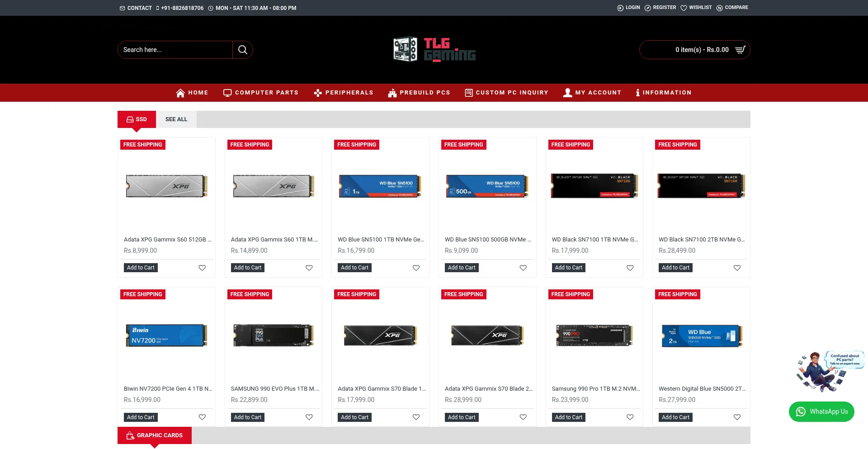This screenshot has height=449, width=868.
Task: Open Computer Parts menu
Action: coord(261,93)
